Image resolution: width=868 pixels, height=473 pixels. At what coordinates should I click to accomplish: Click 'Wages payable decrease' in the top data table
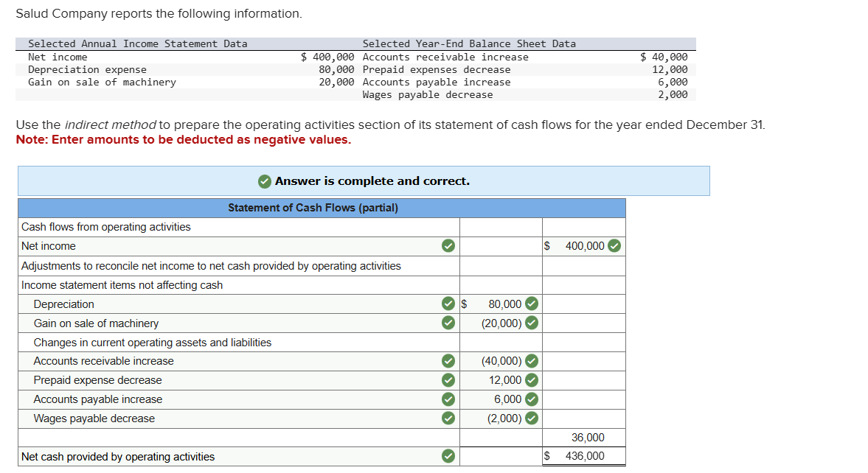[x=427, y=94]
